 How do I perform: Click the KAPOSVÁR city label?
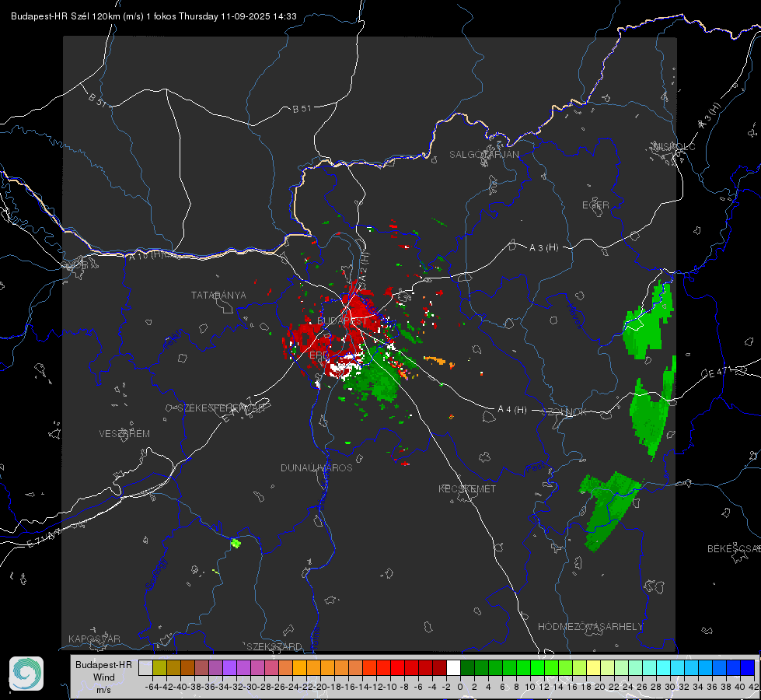coord(94,639)
